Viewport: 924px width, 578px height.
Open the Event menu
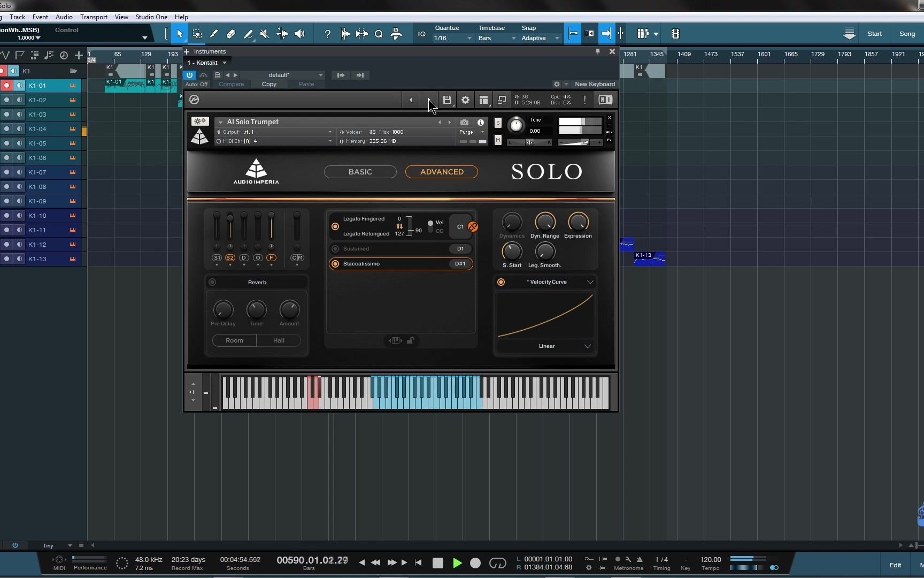click(x=40, y=17)
